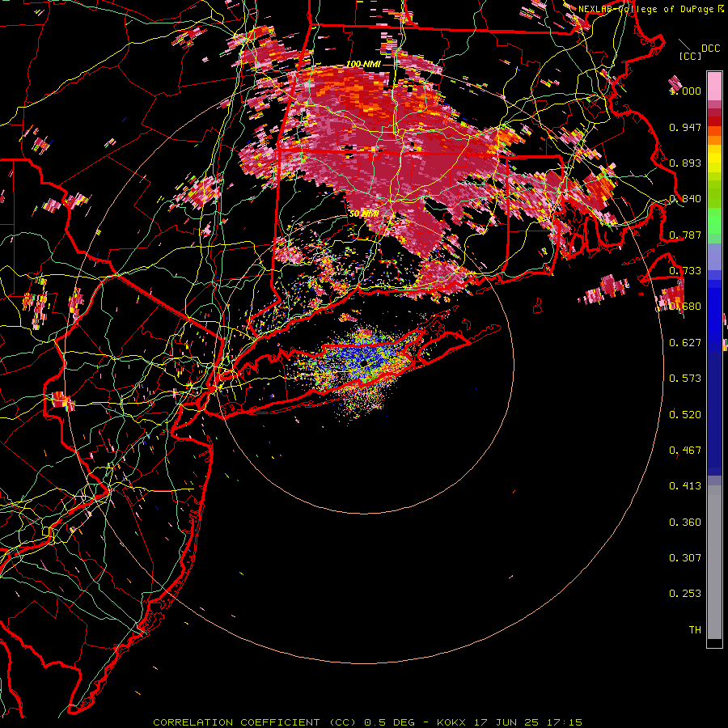Click the 0.840 scale label
This screenshot has width=728, height=728.
685,199
